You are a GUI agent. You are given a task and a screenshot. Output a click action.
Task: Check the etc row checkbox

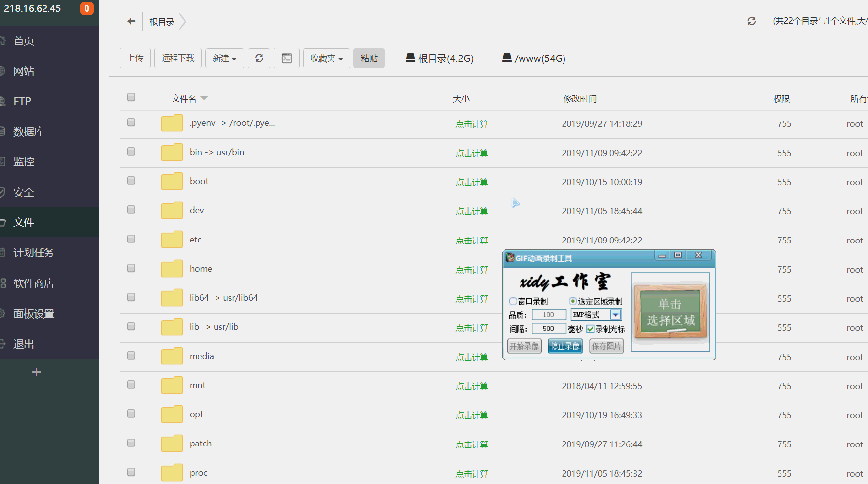click(x=131, y=239)
